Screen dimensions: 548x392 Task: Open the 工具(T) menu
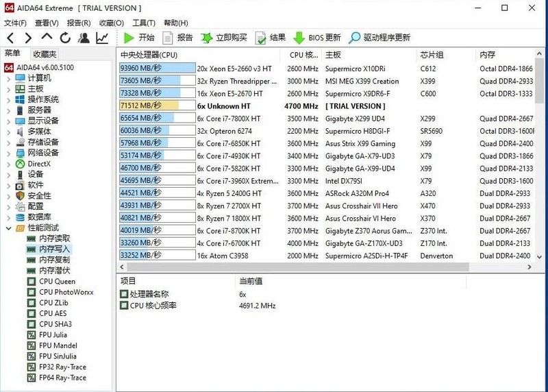[144, 23]
